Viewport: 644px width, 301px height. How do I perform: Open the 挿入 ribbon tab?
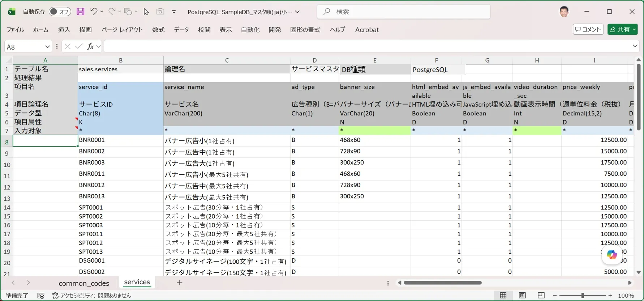(64, 30)
